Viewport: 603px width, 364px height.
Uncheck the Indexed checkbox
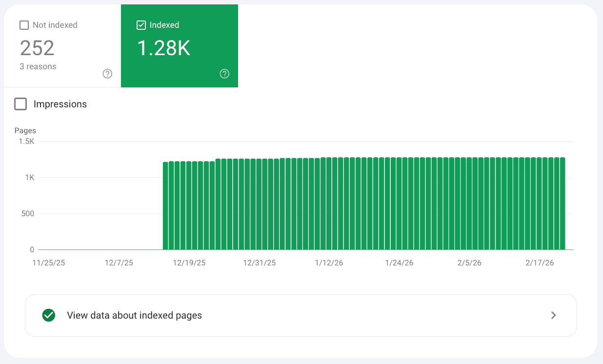[141, 24]
